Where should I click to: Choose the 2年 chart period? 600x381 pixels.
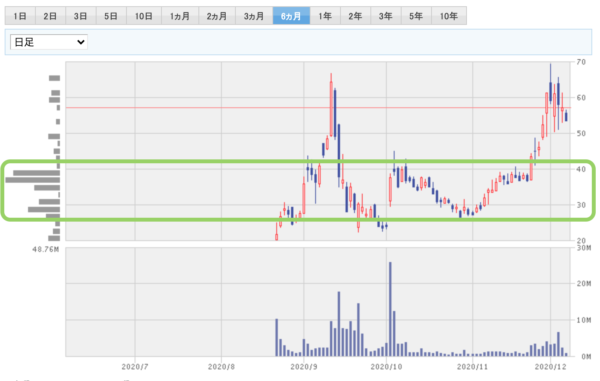click(x=355, y=16)
